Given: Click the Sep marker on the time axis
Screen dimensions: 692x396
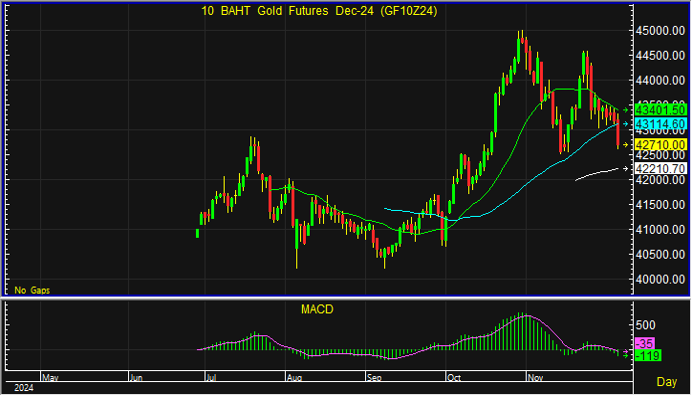Looking at the screenshot, I should click(x=374, y=377).
